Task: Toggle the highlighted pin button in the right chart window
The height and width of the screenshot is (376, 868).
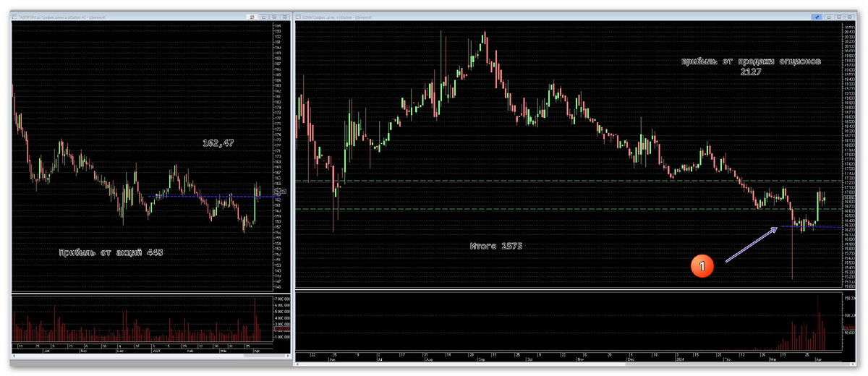Action: 817,17
